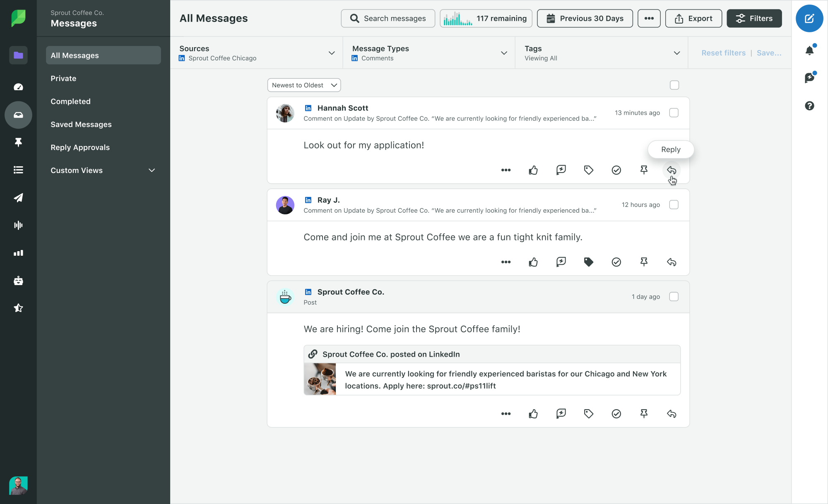
Task: Click the reply arrow icon on Sprout Coffee Co. post
Action: coord(671,414)
